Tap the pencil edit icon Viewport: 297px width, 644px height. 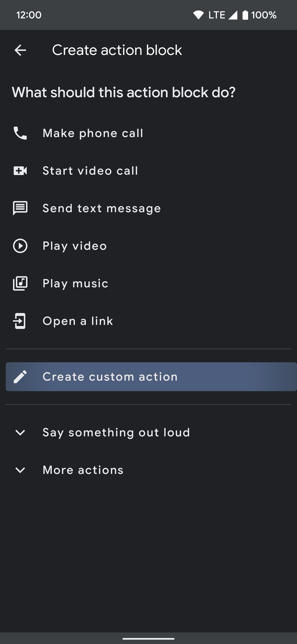coord(20,376)
